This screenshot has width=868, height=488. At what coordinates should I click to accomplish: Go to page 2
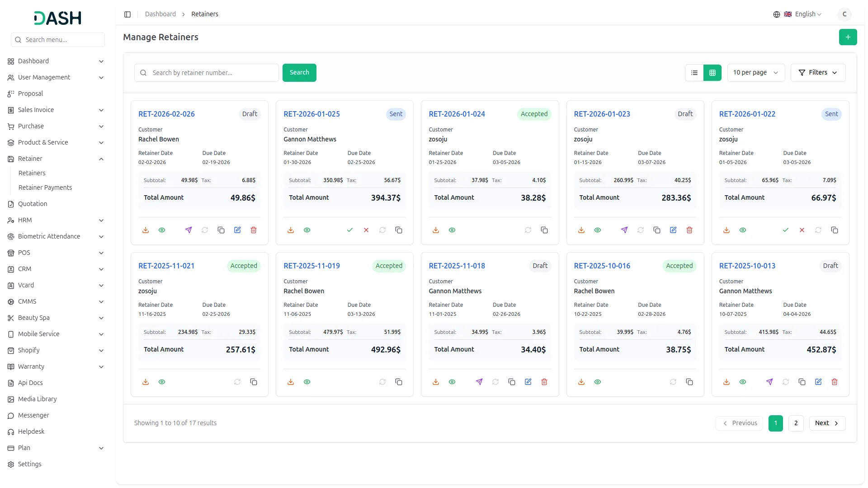796,423
